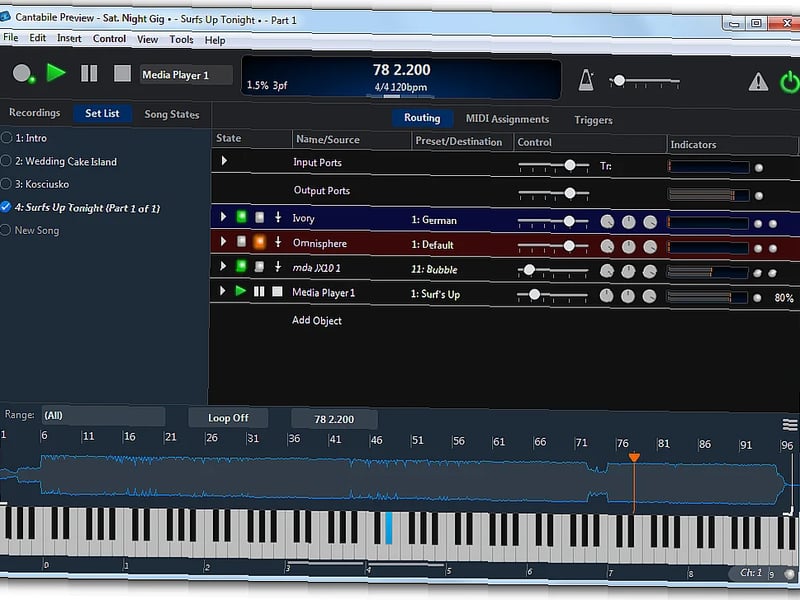Open the Media Player 1 selector in transport
The height and width of the screenshot is (600, 800).
[186, 75]
